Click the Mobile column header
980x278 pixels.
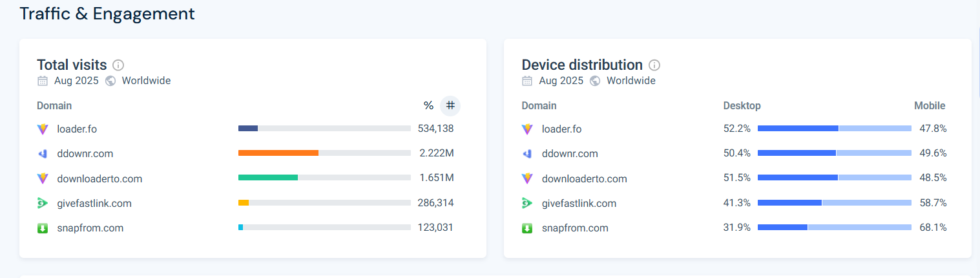[x=929, y=105]
